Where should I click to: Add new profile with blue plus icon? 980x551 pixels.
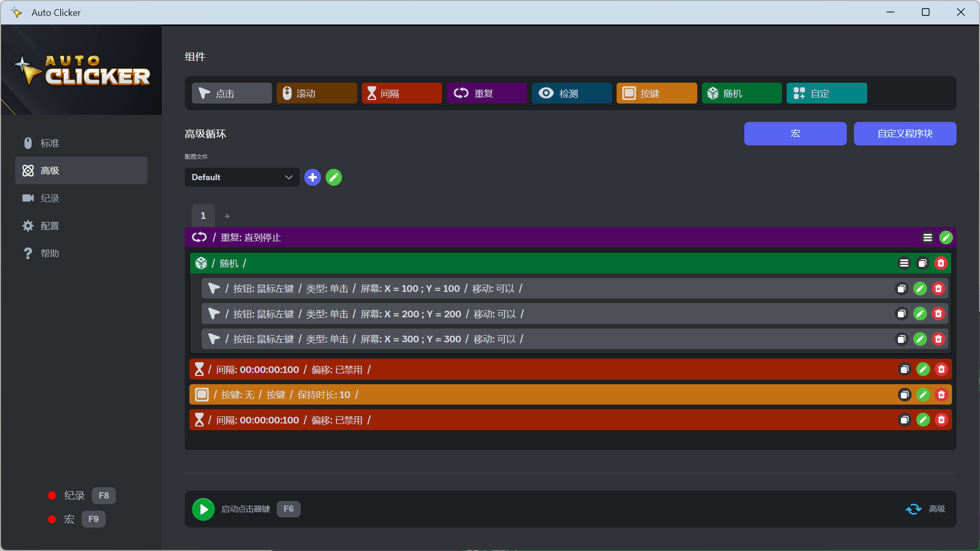point(312,178)
